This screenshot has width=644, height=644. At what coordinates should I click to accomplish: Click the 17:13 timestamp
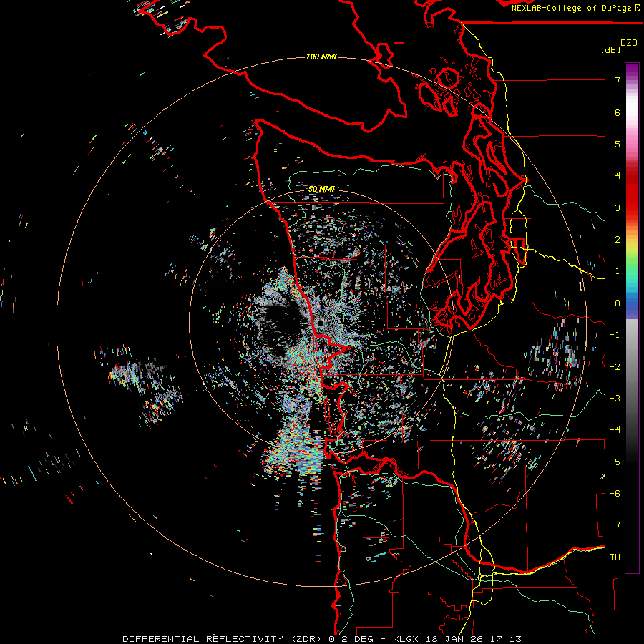pyautogui.click(x=507, y=639)
